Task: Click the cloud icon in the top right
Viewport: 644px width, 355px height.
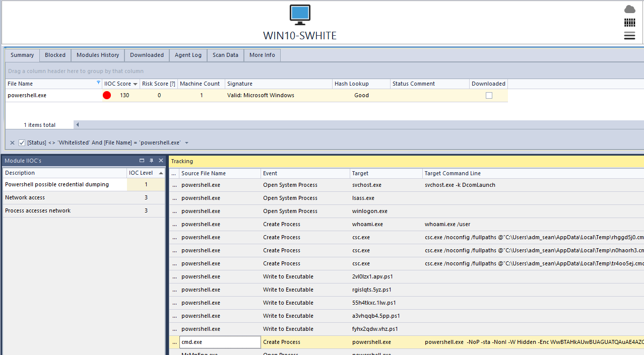Action: click(629, 9)
